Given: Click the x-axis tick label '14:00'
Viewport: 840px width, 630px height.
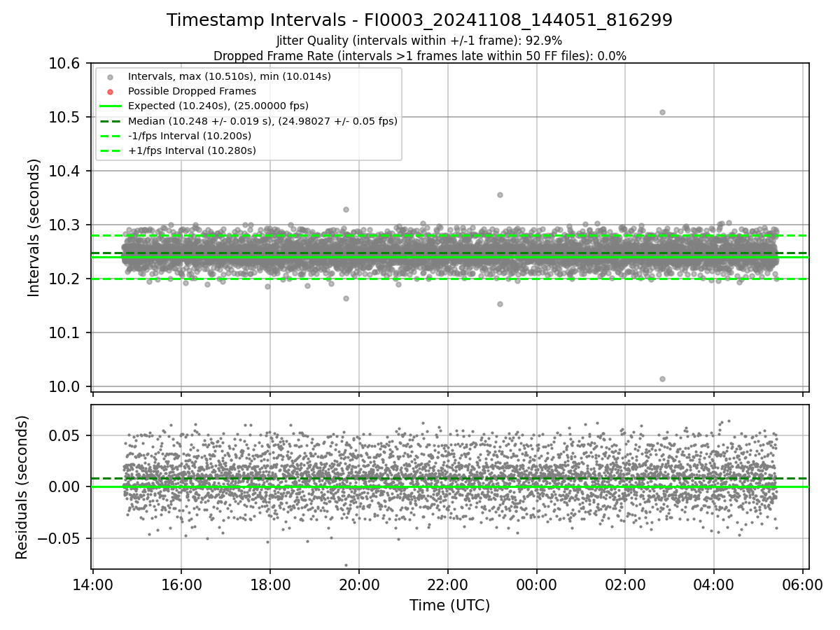Looking at the screenshot, I should pyautogui.click(x=93, y=583).
